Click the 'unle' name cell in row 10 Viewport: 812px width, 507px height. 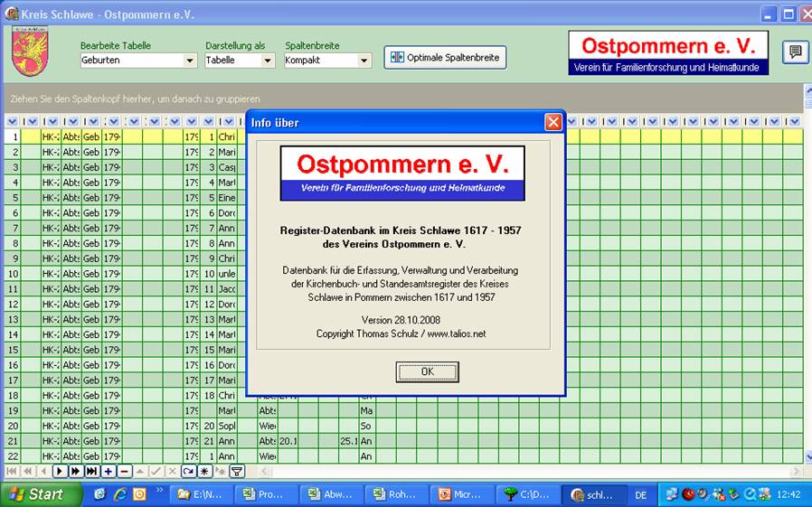[x=227, y=274]
